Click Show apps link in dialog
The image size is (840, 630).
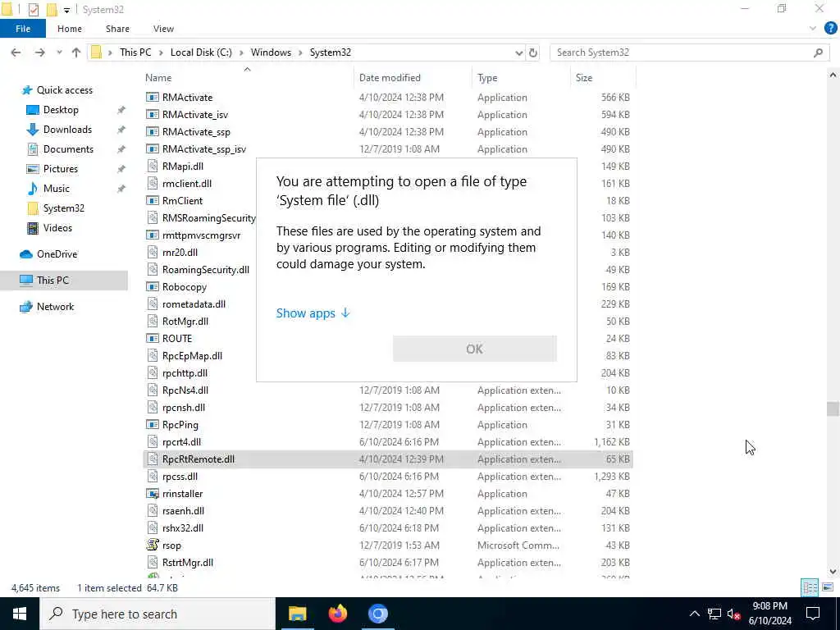[313, 313]
